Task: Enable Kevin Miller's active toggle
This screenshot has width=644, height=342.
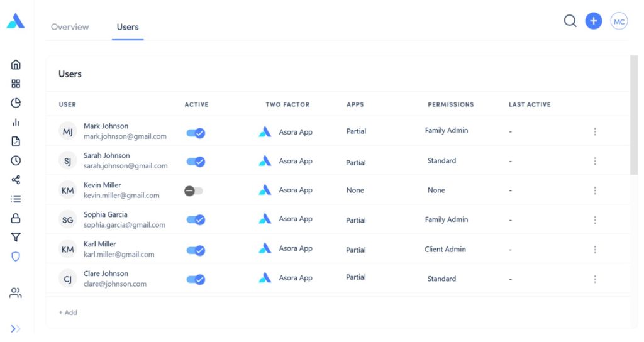Action: tap(194, 190)
